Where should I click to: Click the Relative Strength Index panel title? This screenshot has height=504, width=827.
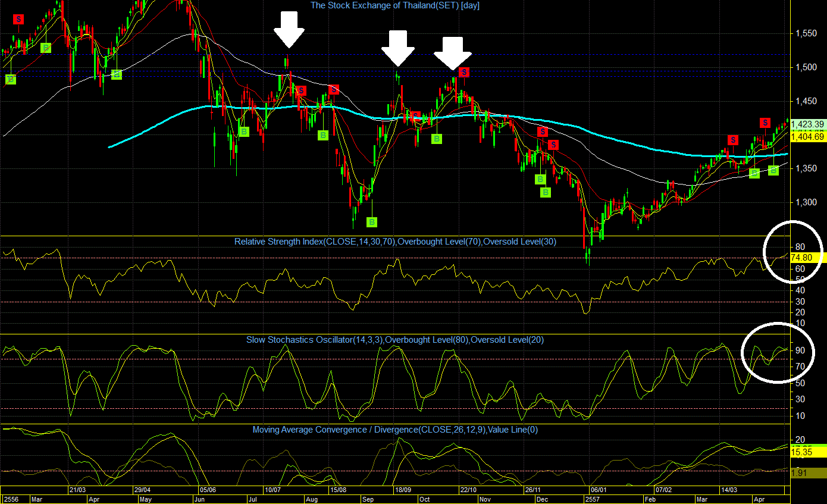tap(396, 242)
